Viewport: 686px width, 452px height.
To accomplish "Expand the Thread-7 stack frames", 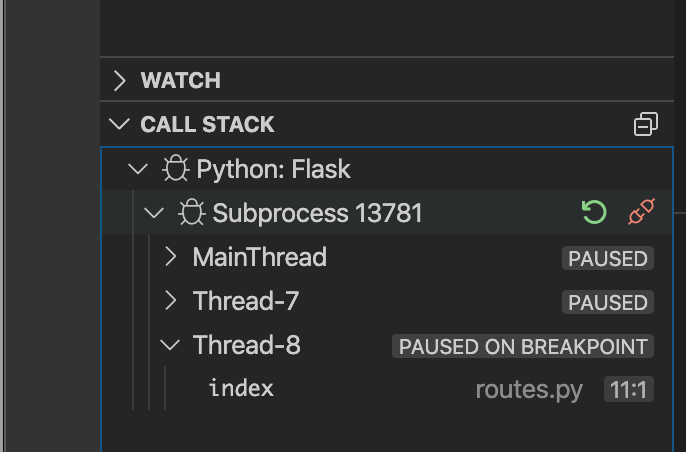I will tap(171, 301).
